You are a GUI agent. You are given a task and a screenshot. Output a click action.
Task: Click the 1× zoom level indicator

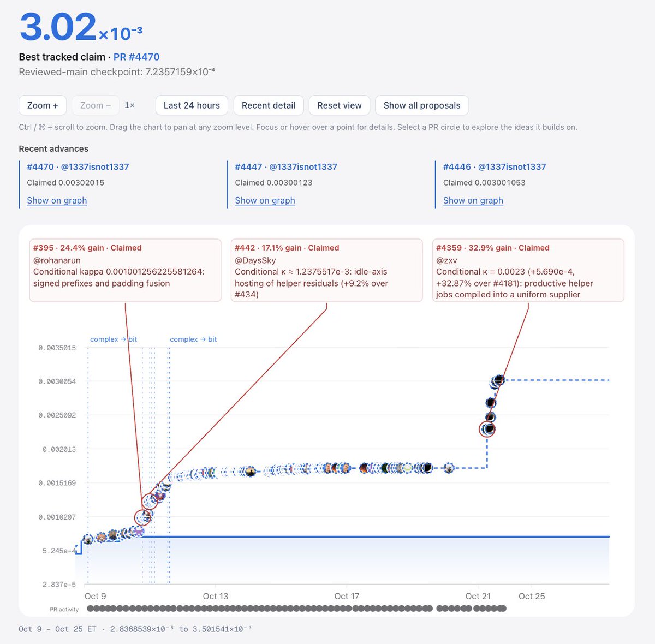129,105
